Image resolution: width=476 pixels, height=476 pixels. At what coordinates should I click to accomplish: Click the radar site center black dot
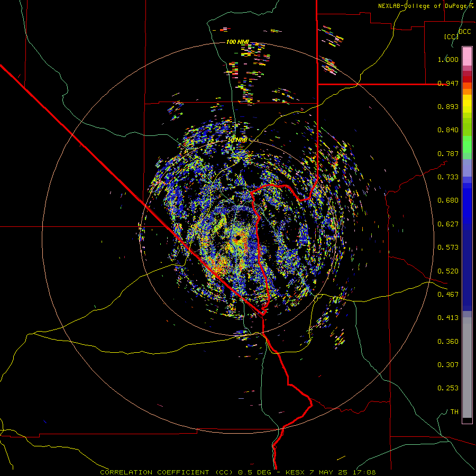239,237
